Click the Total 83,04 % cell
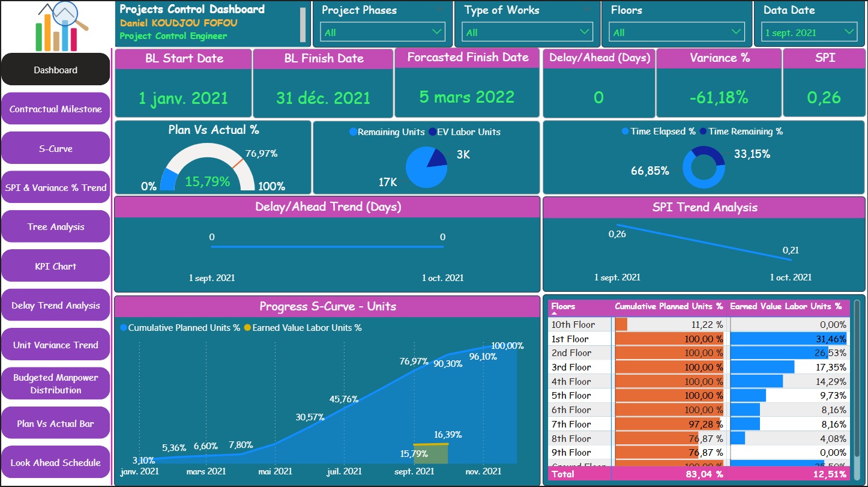 (x=705, y=474)
